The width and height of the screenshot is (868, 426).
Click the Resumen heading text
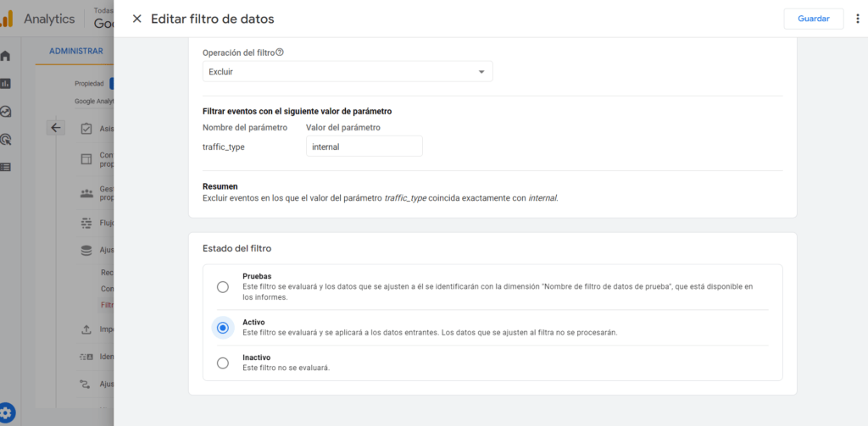click(220, 186)
